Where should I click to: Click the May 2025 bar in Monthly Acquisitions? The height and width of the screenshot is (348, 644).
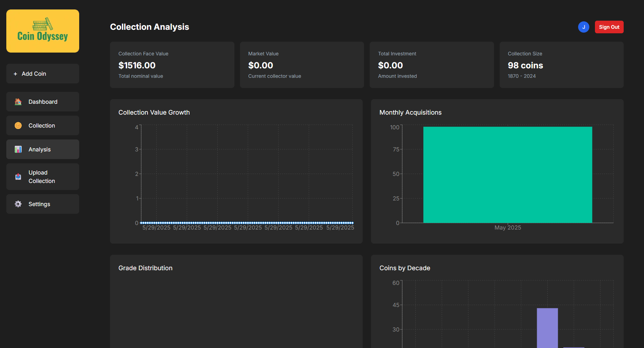click(x=507, y=175)
